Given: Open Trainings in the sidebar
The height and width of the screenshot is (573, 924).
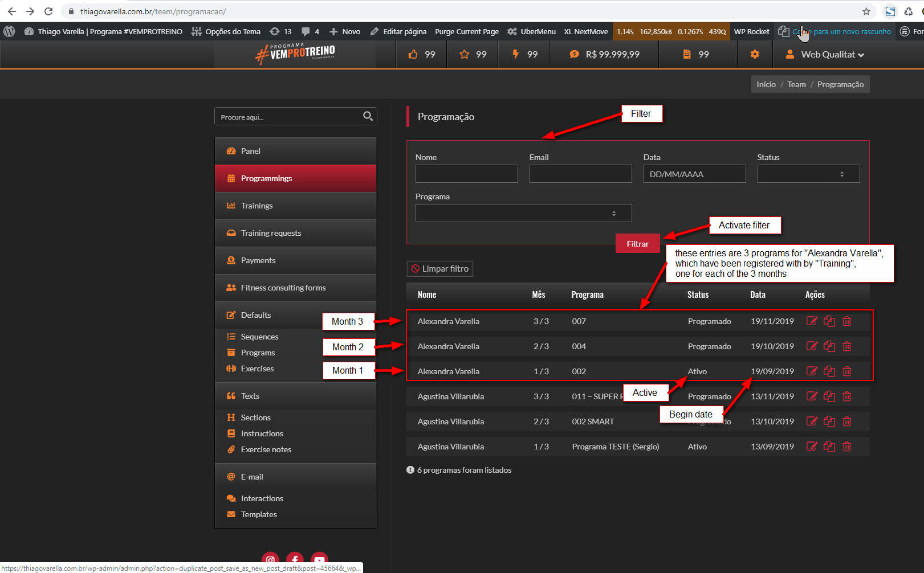Looking at the screenshot, I should pos(257,206).
